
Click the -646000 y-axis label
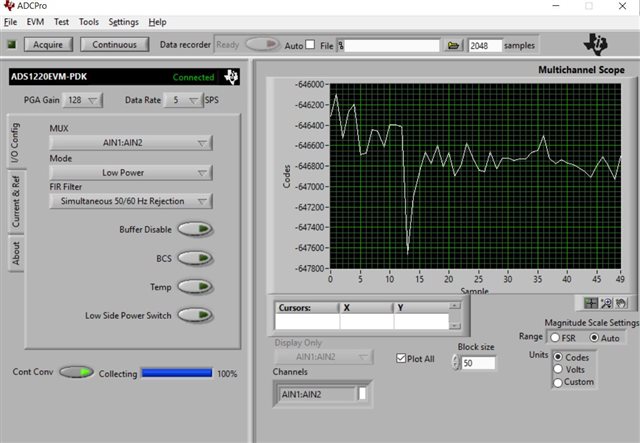pos(309,84)
